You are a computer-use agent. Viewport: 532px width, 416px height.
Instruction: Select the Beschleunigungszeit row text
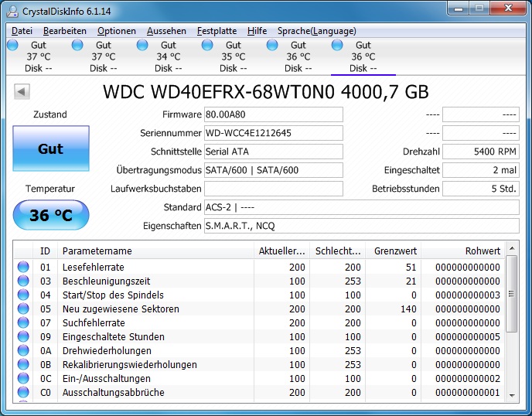(106, 281)
